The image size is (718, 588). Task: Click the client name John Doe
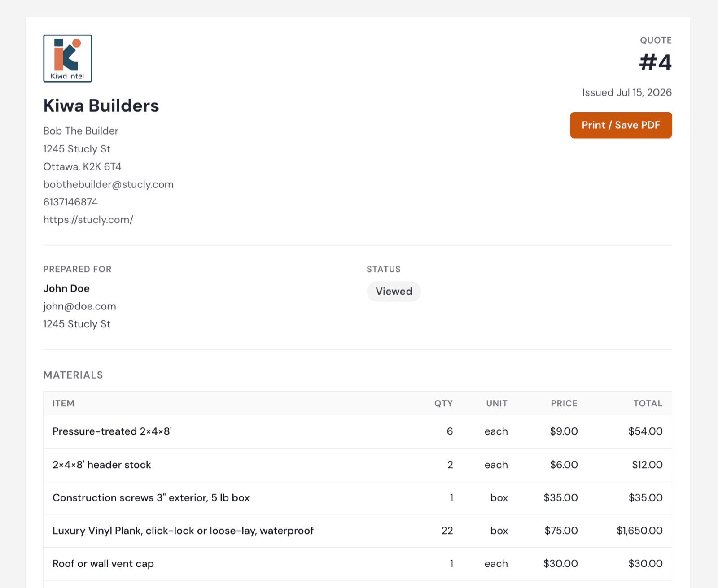point(66,288)
